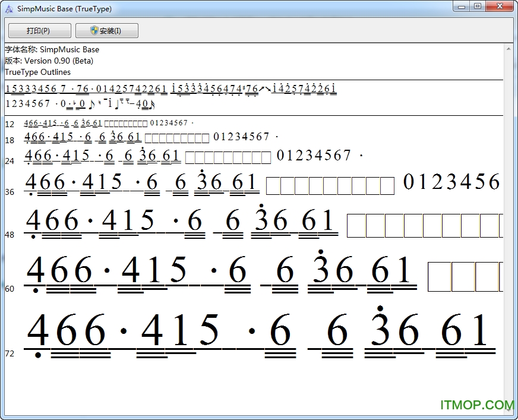The image size is (518, 420).
Task: Select the text '版本: Version 0.90 (Beta)'
Action: 49,61
